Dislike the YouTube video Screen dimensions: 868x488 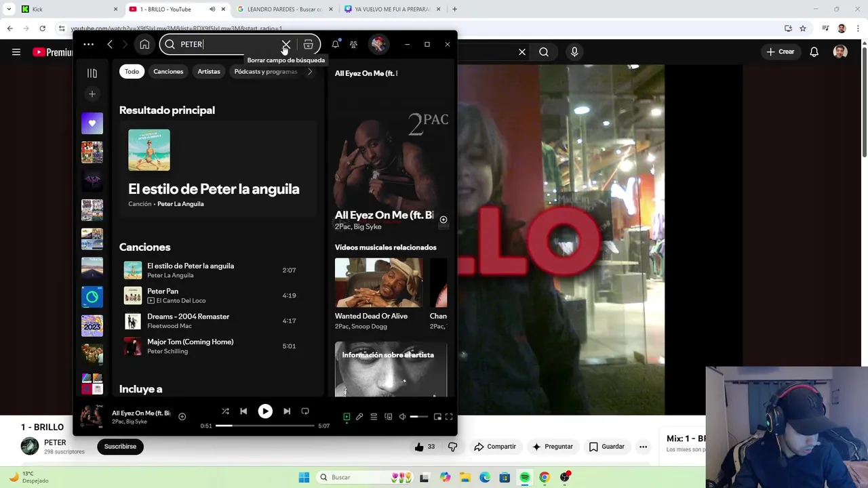point(452,447)
